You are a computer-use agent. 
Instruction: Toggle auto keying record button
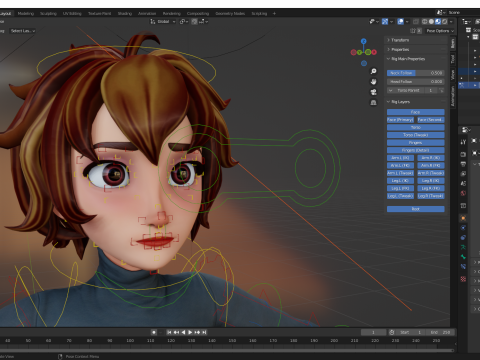154,332
